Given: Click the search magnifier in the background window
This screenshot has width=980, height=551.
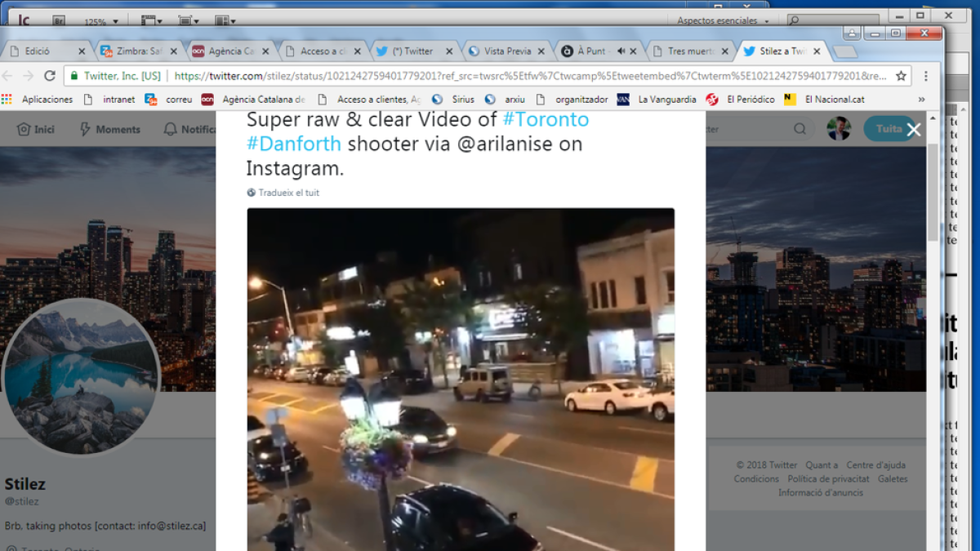Looking at the screenshot, I should (795, 20).
